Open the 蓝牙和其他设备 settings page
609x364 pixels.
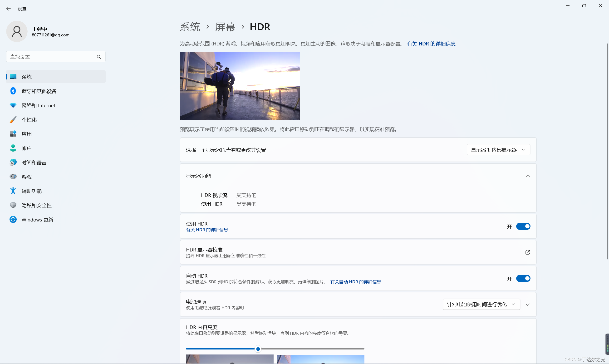56,91
